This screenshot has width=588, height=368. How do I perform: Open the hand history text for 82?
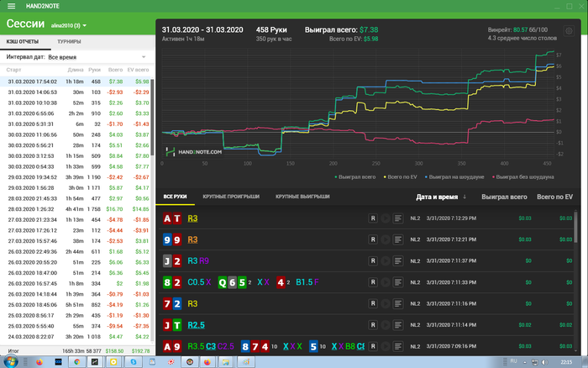point(398,282)
